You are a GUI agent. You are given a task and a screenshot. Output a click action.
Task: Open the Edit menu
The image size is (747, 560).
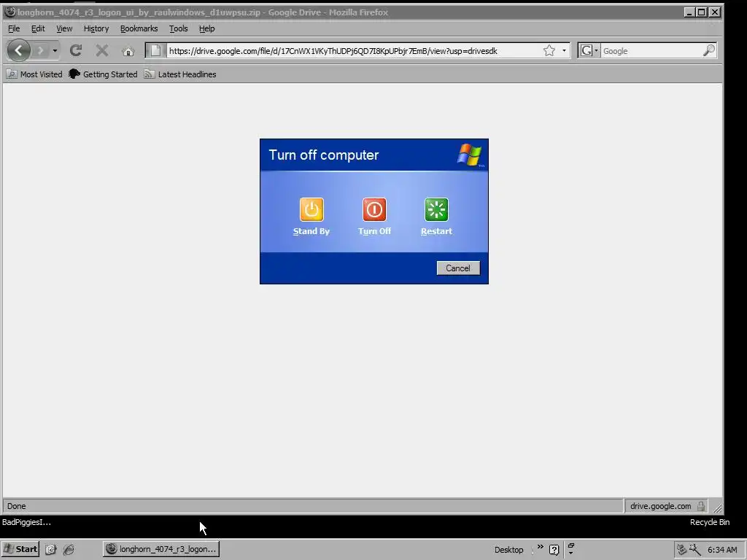click(x=38, y=28)
